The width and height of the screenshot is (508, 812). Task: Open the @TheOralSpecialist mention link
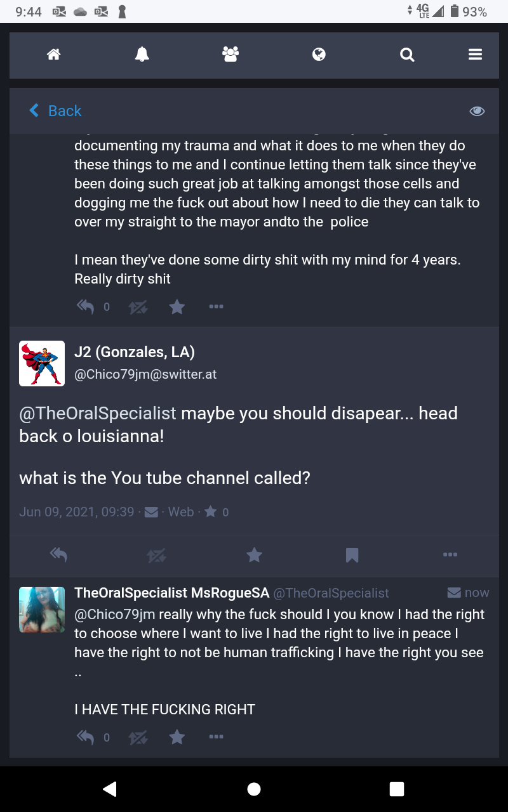click(x=98, y=414)
